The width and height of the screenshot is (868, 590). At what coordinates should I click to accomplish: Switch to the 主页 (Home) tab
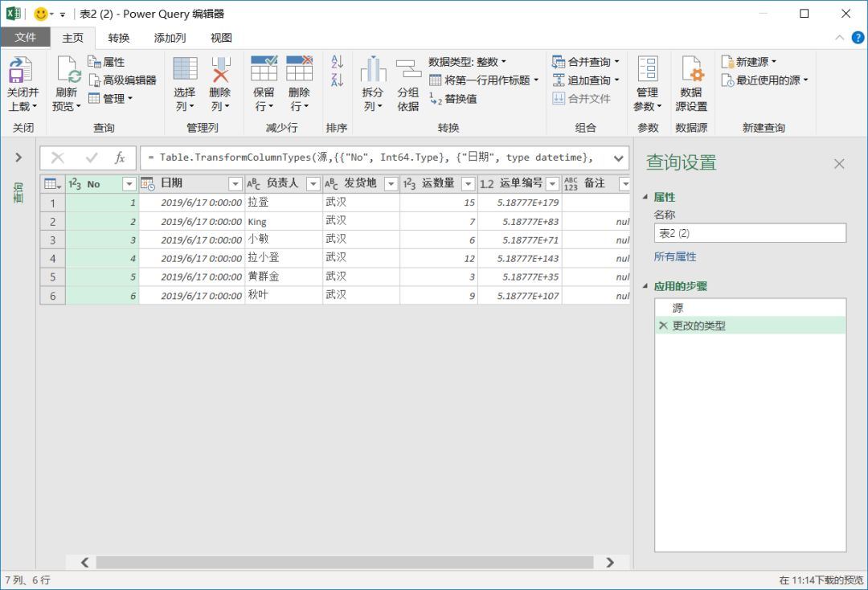72,38
